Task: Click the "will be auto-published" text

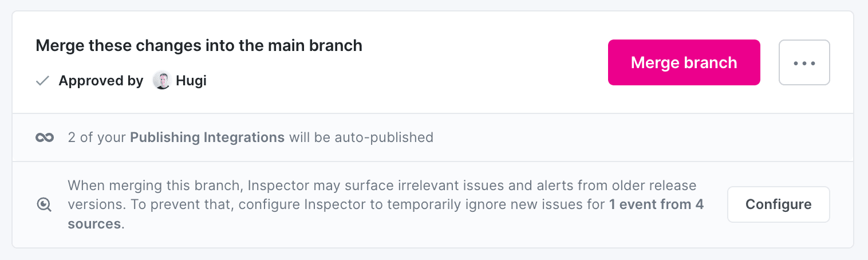Action: click(361, 137)
